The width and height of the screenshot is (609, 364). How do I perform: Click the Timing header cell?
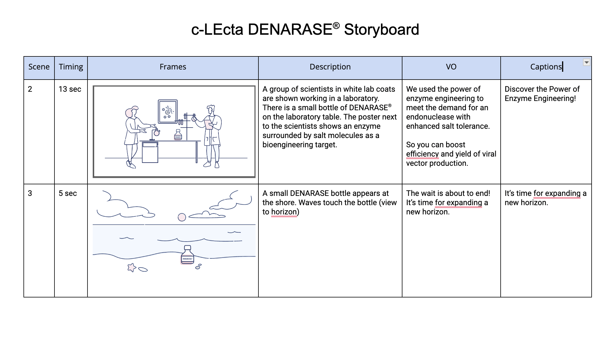[71, 67]
